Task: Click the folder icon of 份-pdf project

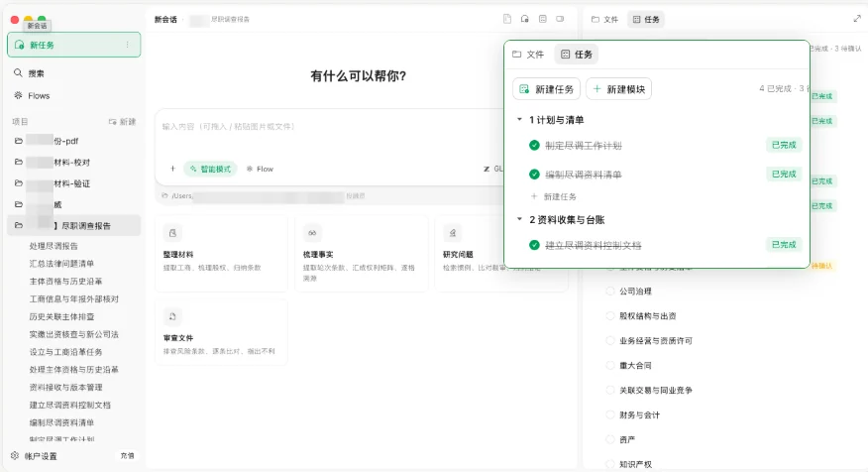Action: pos(18,141)
